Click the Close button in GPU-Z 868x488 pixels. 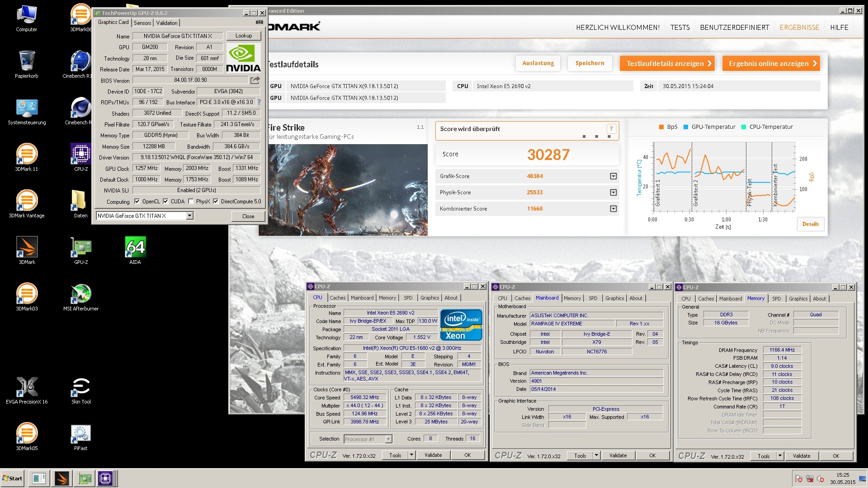tap(248, 216)
